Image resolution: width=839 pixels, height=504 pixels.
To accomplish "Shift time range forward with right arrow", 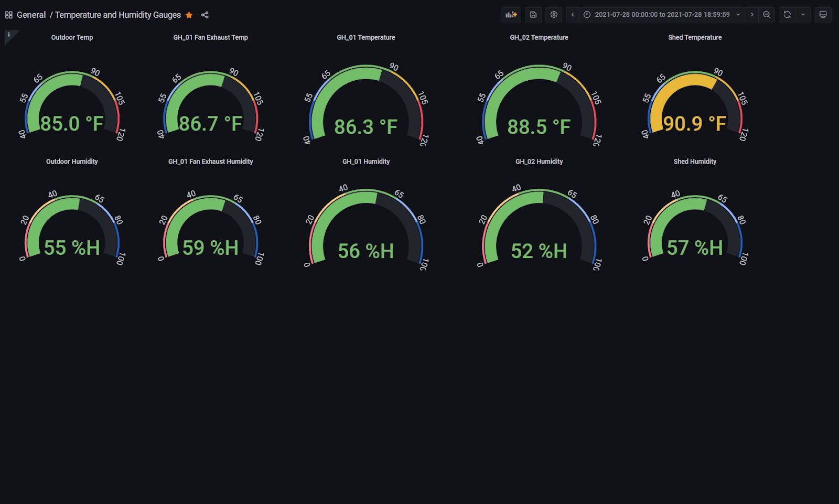I will pos(752,15).
